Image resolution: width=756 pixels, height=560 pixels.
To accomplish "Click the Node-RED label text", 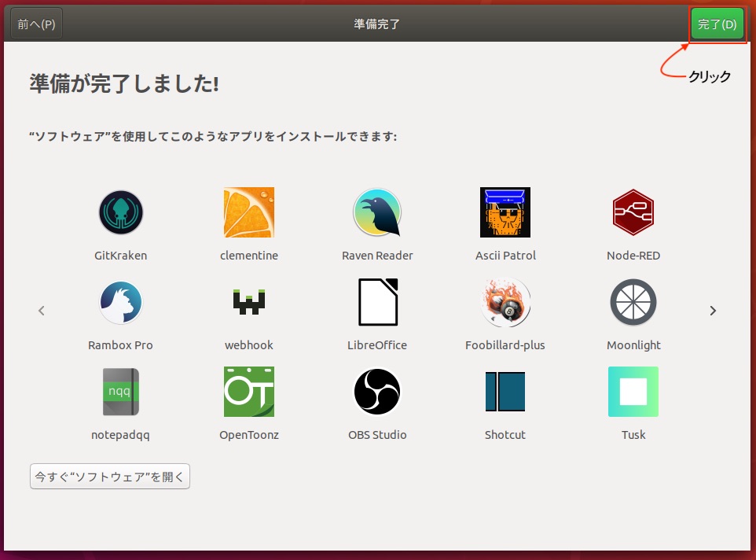I will point(633,256).
